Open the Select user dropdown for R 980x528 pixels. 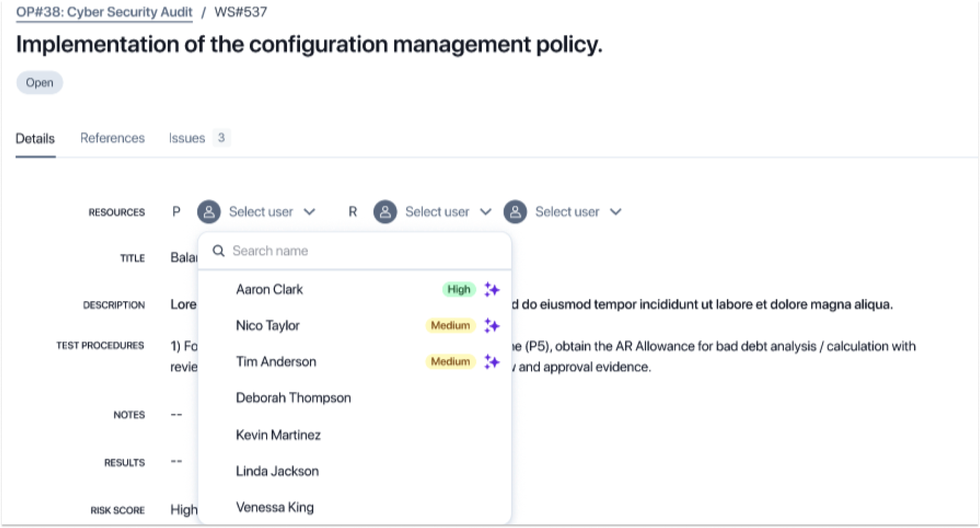pos(486,212)
